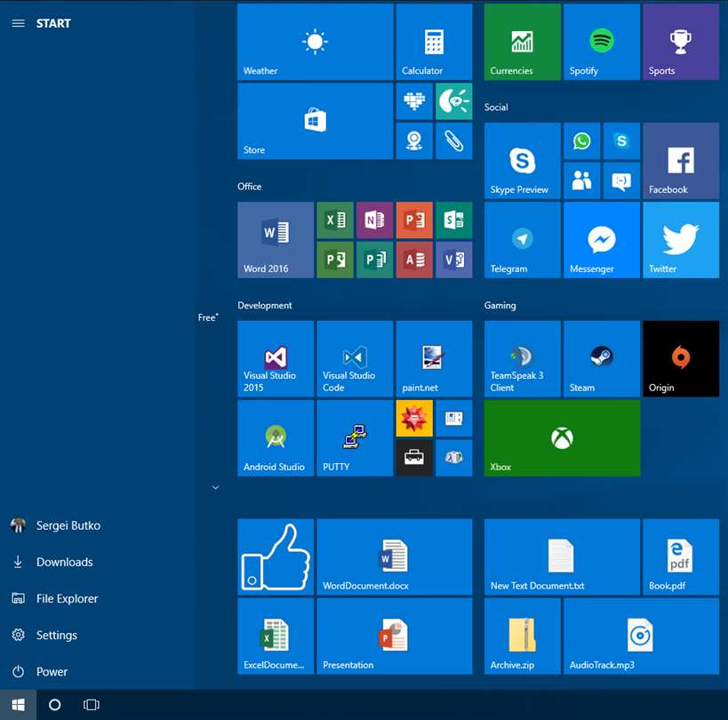Launch Skype Preview tile
The height and width of the screenshot is (720, 728).
(x=523, y=161)
